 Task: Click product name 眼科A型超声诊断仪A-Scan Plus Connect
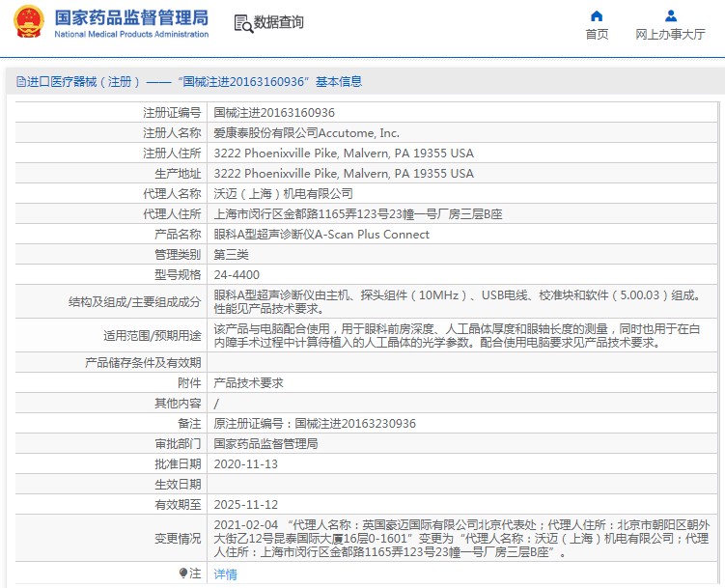[x=321, y=235]
